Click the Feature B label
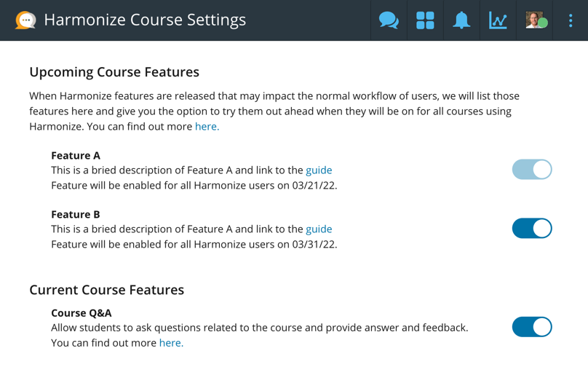Screen dimensions: 588x367 [x=76, y=214]
